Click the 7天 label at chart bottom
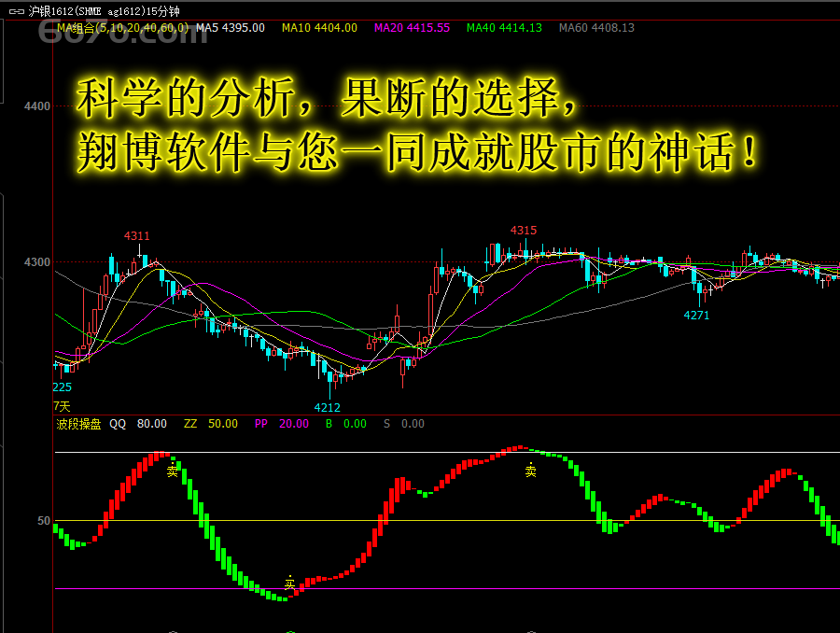 [x=62, y=406]
